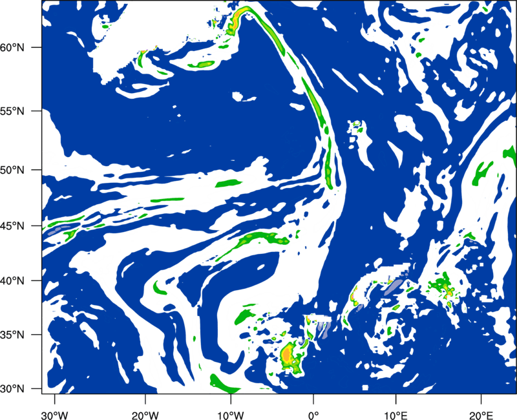Click the 35°N latitude label
Viewport: 517px width, 420px height.
click(12, 335)
